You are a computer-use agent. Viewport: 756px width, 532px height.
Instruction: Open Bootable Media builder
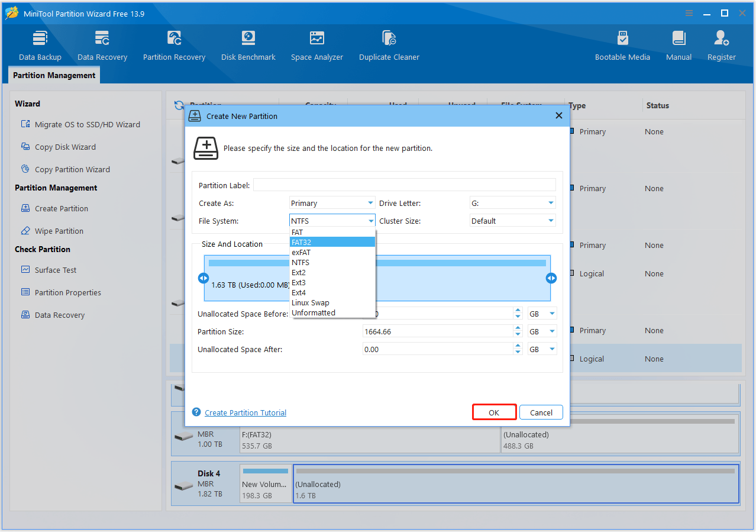click(622, 46)
